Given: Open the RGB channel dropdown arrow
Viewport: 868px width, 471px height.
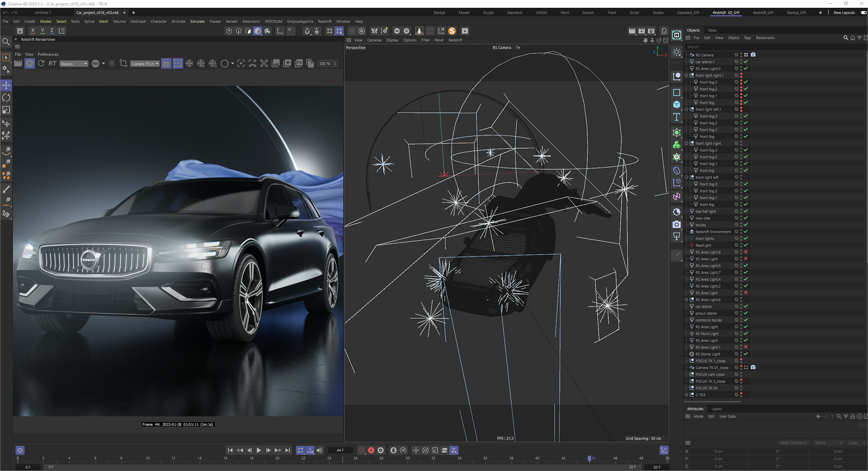Looking at the screenshot, I should click(104, 64).
